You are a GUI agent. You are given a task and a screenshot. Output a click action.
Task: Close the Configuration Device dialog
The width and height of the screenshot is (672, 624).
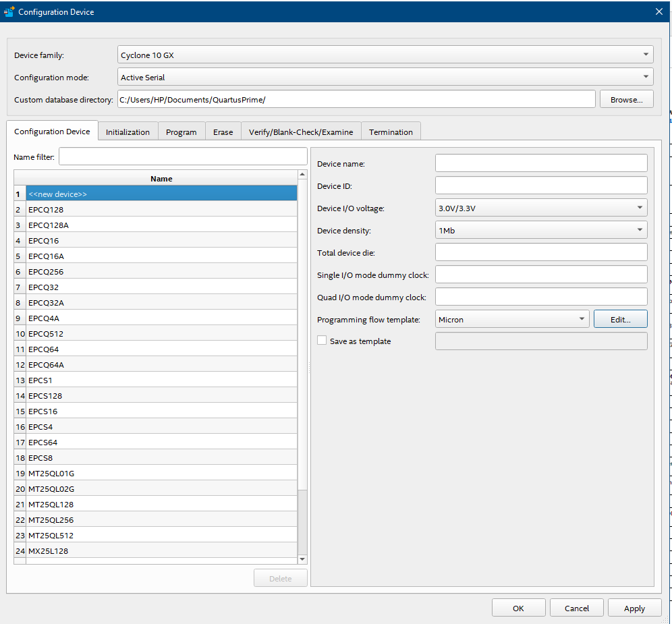click(x=659, y=11)
